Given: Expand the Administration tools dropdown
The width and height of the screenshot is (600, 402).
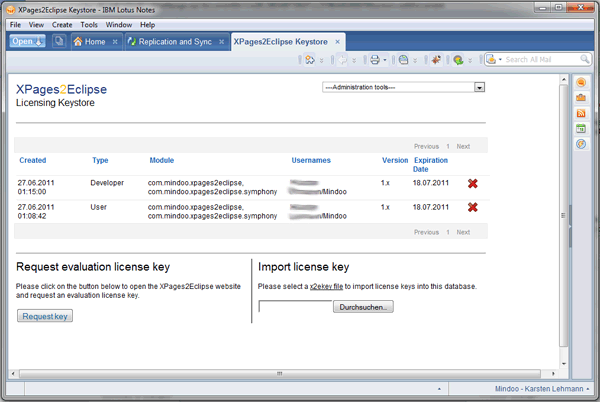Looking at the screenshot, I should pos(479,88).
